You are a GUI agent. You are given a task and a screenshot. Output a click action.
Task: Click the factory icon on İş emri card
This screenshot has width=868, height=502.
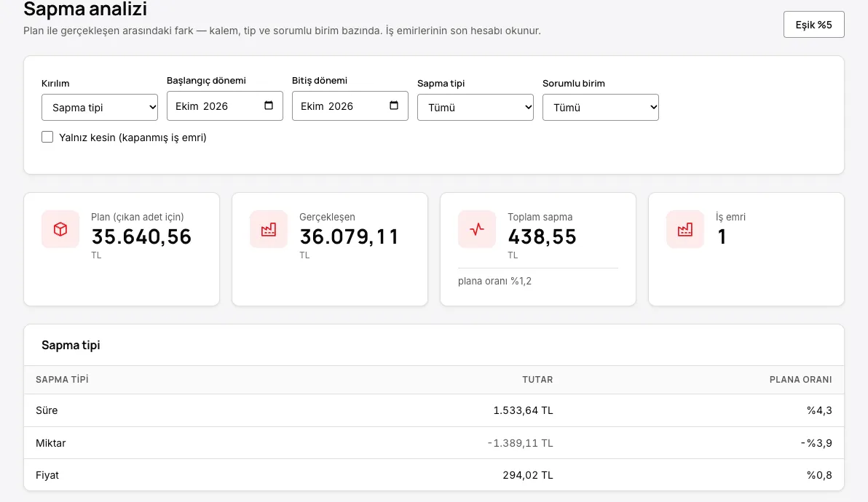click(x=684, y=229)
